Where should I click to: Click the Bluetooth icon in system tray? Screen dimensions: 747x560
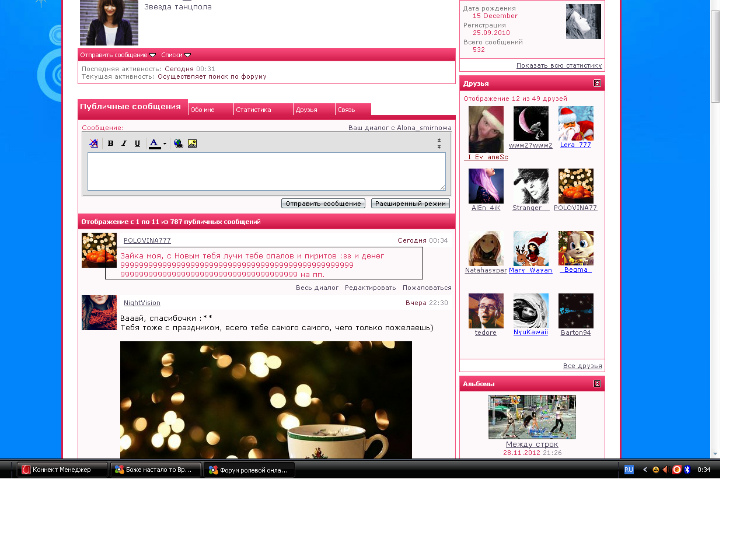pos(687,470)
